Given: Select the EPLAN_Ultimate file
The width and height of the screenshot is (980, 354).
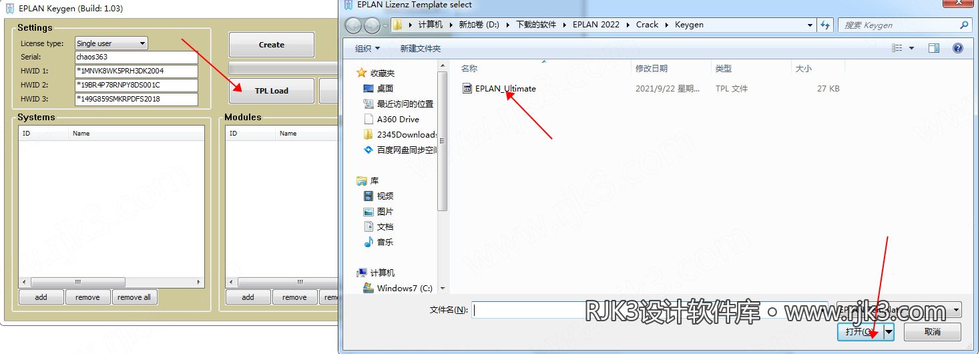Looking at the screenshot, I should coord(505,88).
